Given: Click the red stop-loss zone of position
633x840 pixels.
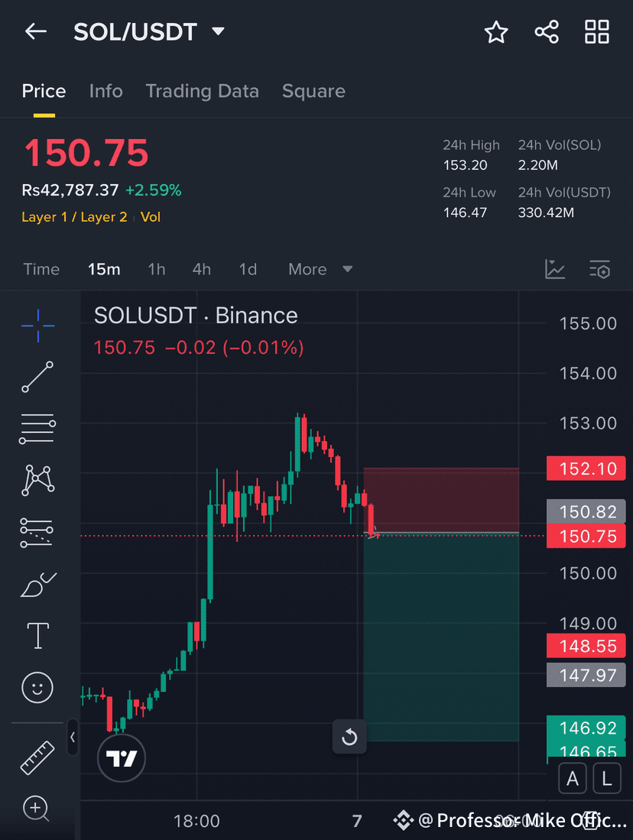Looking at the screenshot, I should tap(441, 500).
